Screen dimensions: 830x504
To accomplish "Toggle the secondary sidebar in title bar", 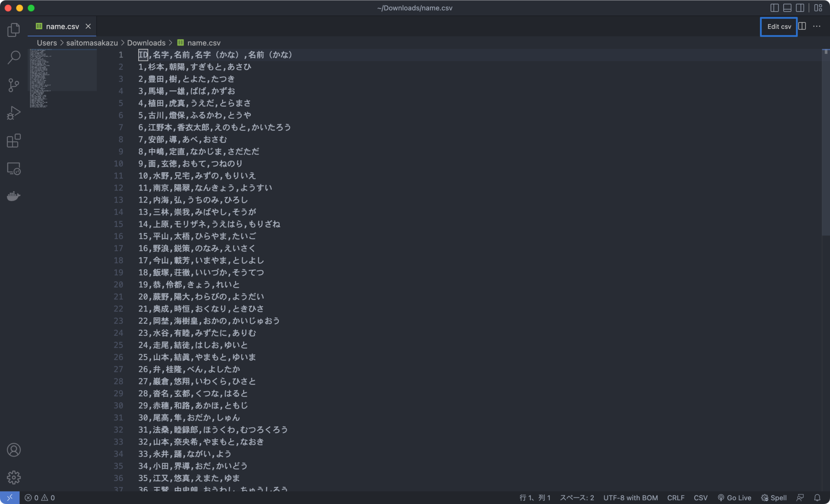I will [800, 8].
